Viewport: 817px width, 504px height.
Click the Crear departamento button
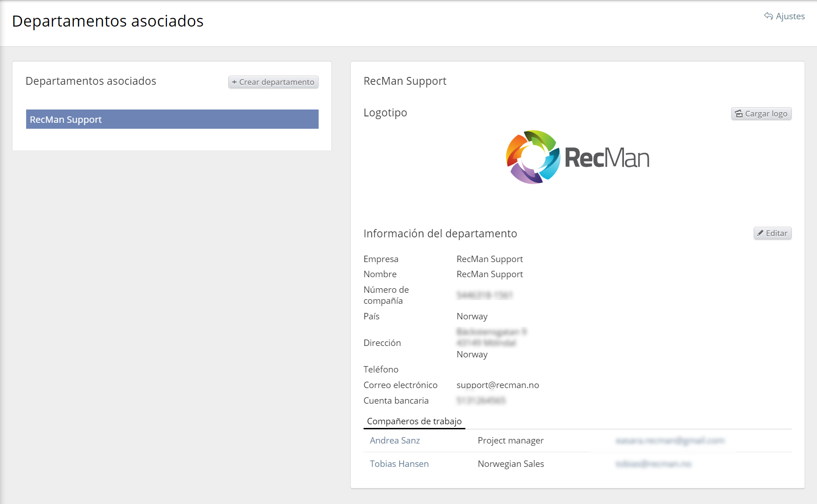pyautogui.click(x=273, y=82)
